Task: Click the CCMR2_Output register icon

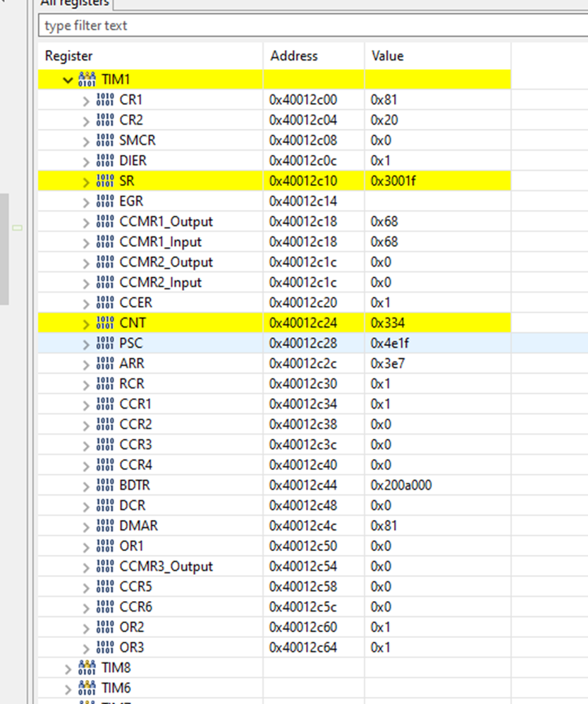Action: point(104,261)
